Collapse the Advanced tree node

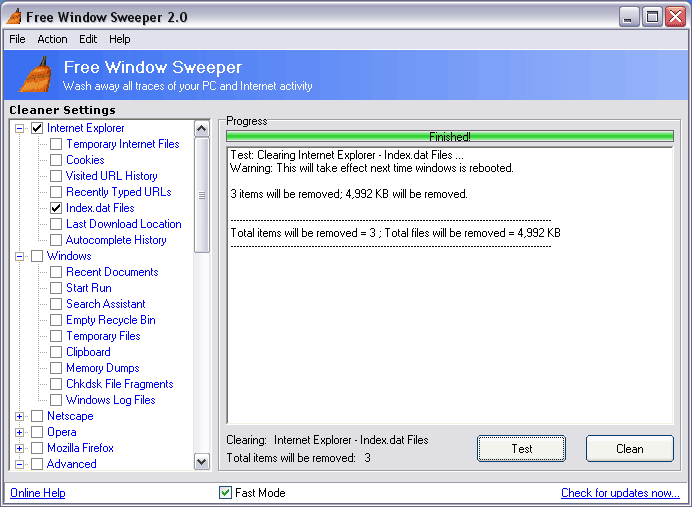click(x=19, y=464)
